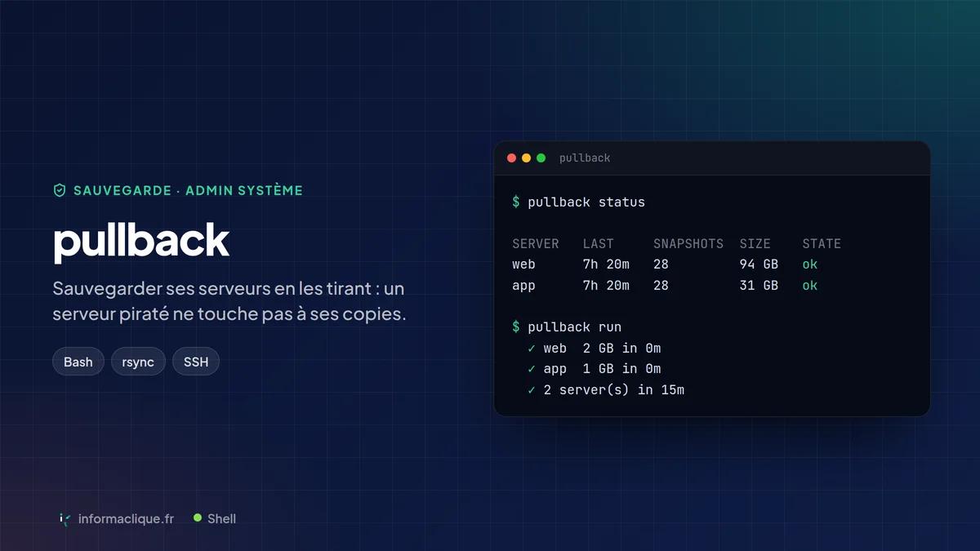
Task: Click "7h 20m" in the web row
Action: 606,264
